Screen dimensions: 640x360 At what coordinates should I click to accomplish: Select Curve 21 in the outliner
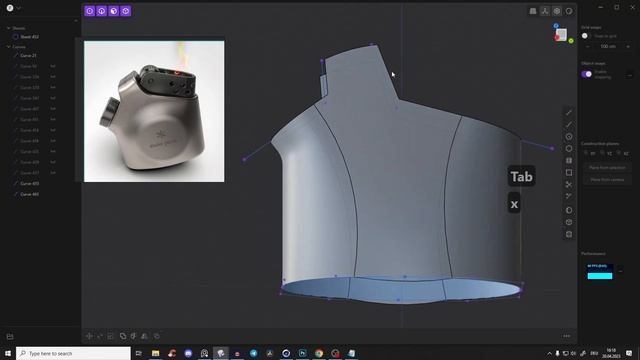point(28,56)
